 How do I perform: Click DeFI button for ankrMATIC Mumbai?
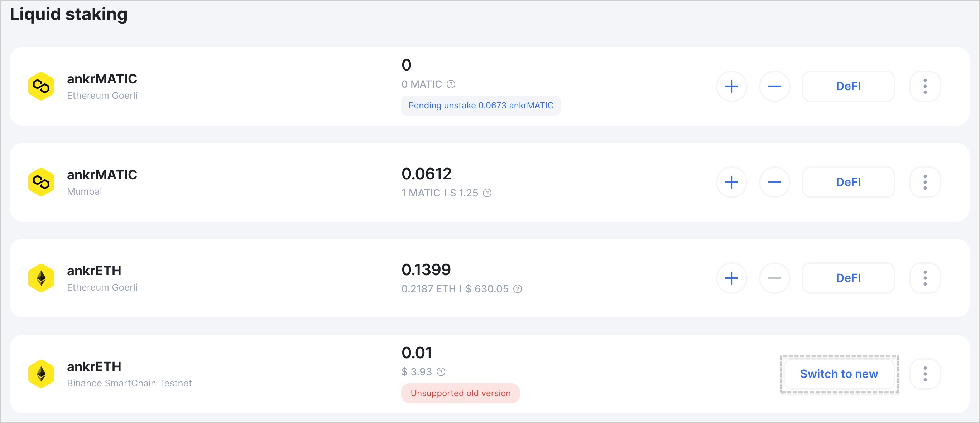[x=848, y=182]
